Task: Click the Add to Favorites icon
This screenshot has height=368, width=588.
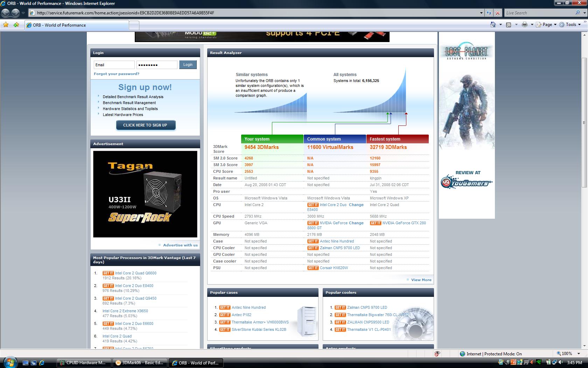Action: click(x=16, y=25)
